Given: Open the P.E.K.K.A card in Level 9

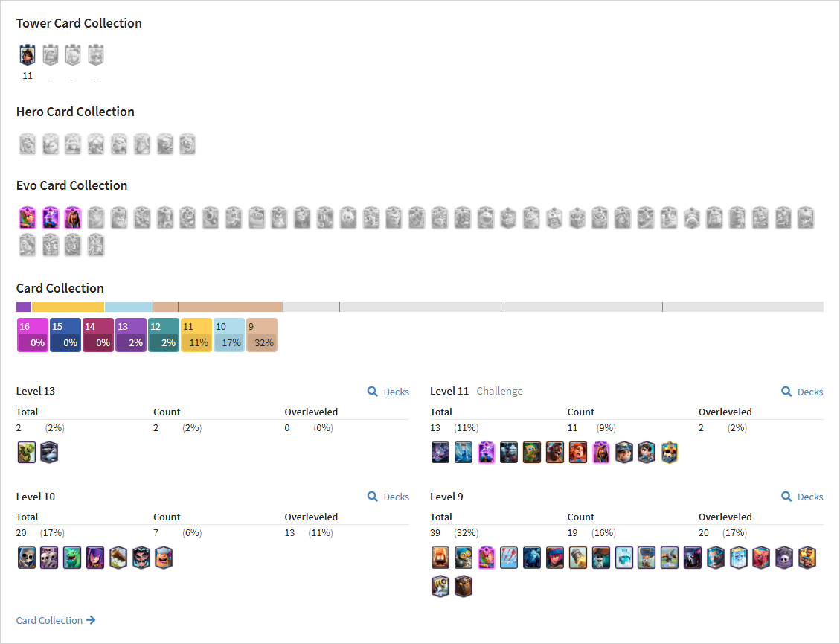Looking at the screenshot, I should tap(692, 558).
